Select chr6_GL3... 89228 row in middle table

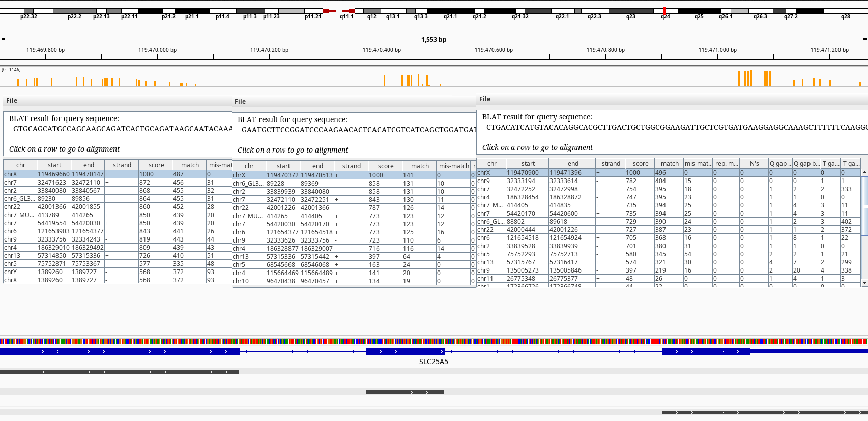click(354, 183)
